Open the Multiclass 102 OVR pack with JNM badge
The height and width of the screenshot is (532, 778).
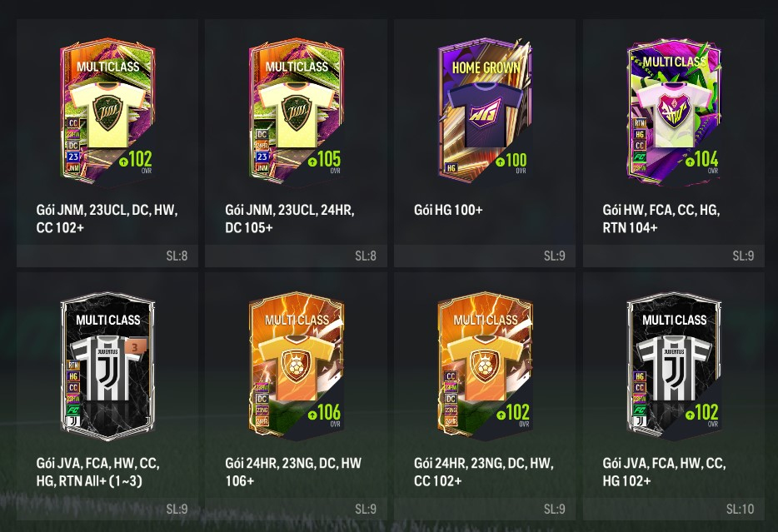[x=107, y=111]
